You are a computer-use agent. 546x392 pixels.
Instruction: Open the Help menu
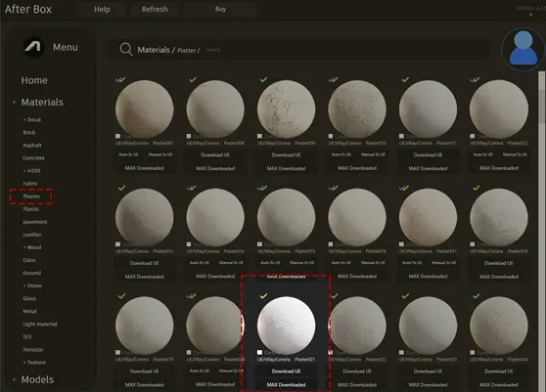(102, 10)
